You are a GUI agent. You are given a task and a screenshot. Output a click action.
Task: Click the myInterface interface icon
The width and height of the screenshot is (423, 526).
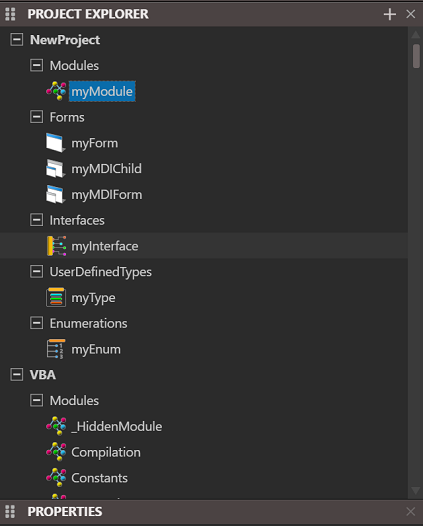[x=56, y=246]
